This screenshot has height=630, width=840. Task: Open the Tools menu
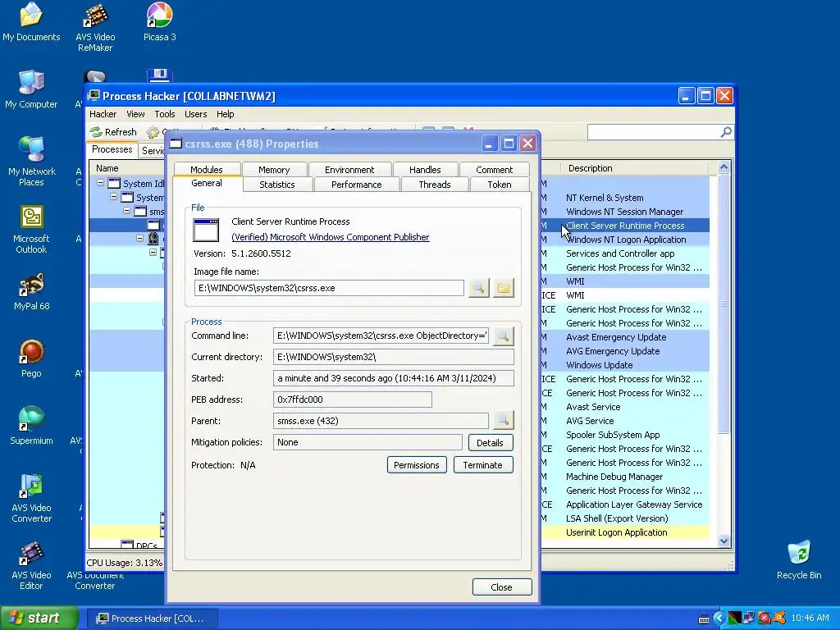point(164,114)
